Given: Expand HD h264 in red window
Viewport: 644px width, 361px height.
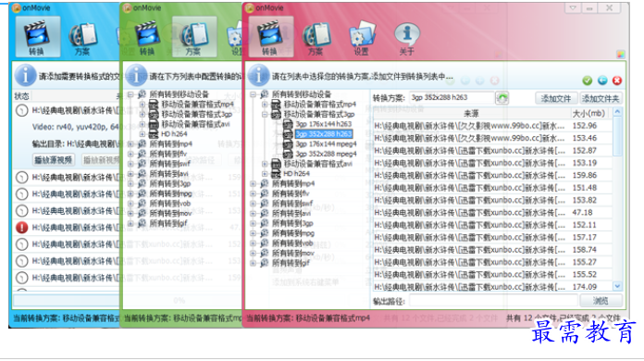Looking at the screenshot, I should [x=266, y=174].
